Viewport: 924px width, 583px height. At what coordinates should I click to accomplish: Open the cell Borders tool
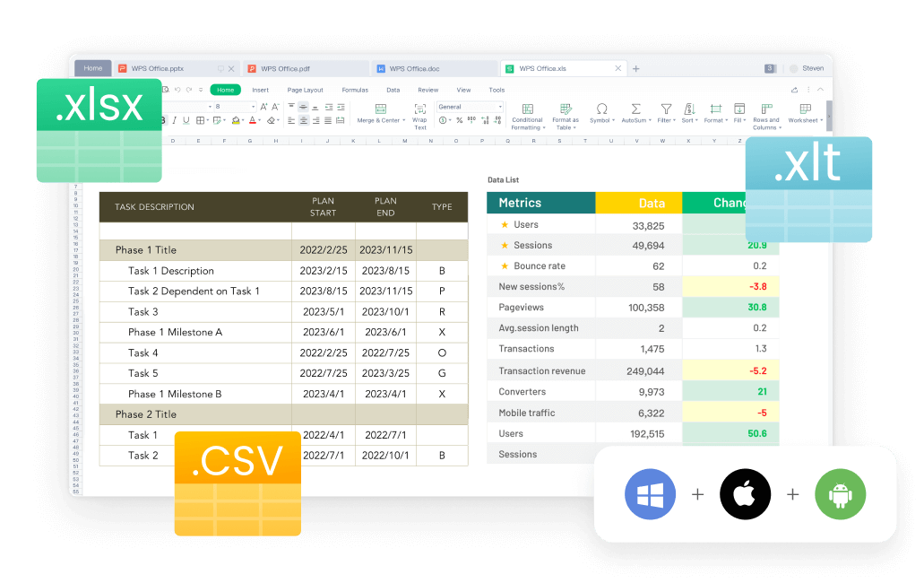[201, 120]
